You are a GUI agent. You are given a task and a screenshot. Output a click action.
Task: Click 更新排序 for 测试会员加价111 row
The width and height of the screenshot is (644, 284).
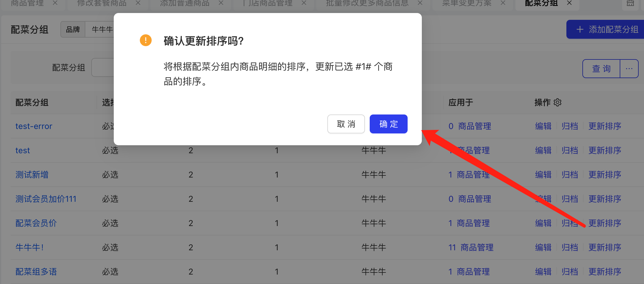click(605, 199)
